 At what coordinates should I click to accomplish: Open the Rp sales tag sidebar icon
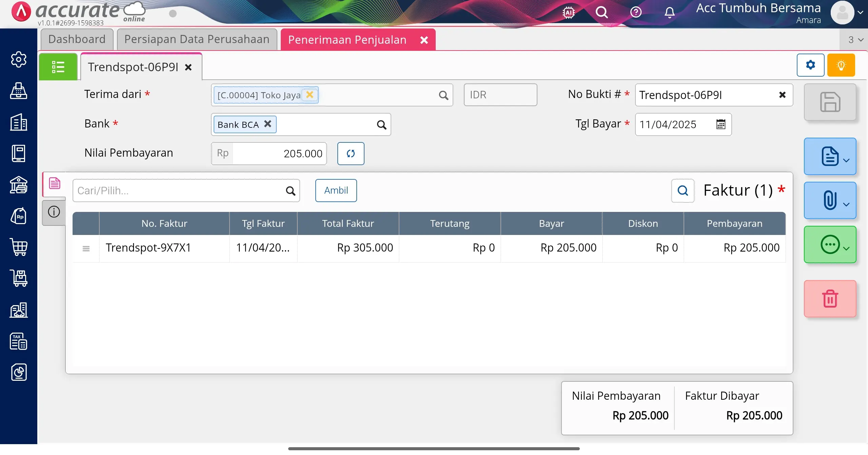point(19,216)
